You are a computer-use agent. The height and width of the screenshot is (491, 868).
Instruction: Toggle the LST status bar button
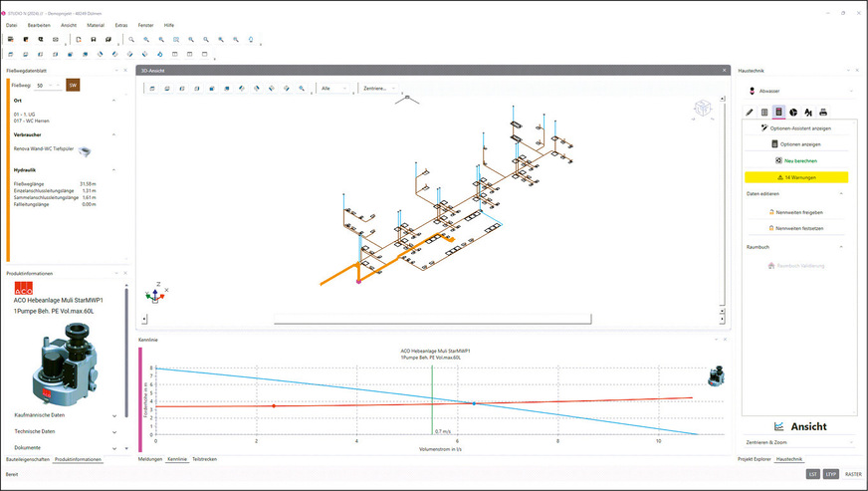click(x=813, y=475)
